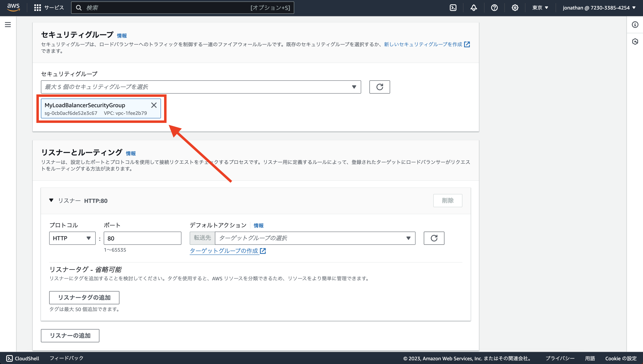This screenshot has width=643, height=364.
Task: Collapse the リスナー HTTP:80 section
Action: coord(51,200)
